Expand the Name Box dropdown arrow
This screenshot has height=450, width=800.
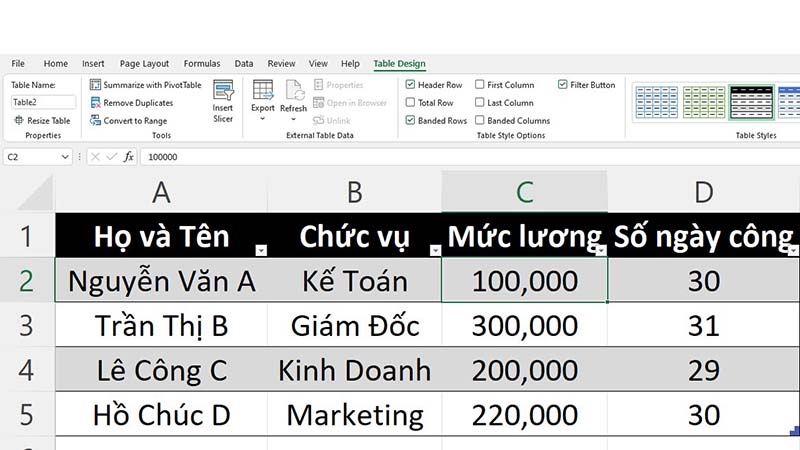(65, 157)
